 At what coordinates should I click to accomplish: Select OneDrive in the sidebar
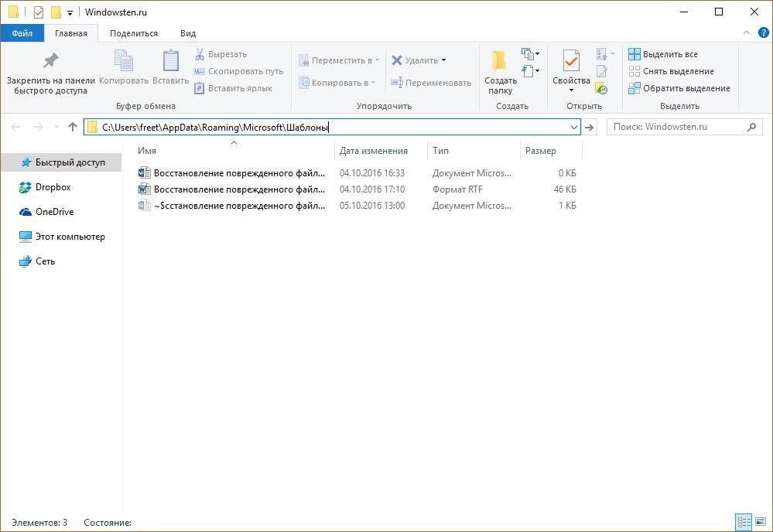[x=54, y=212]
